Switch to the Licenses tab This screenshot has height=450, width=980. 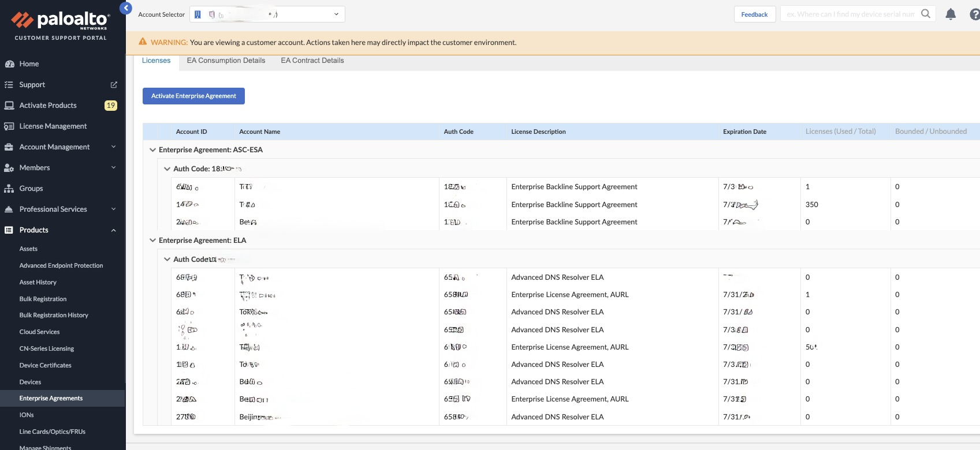(x=156, y=61)
